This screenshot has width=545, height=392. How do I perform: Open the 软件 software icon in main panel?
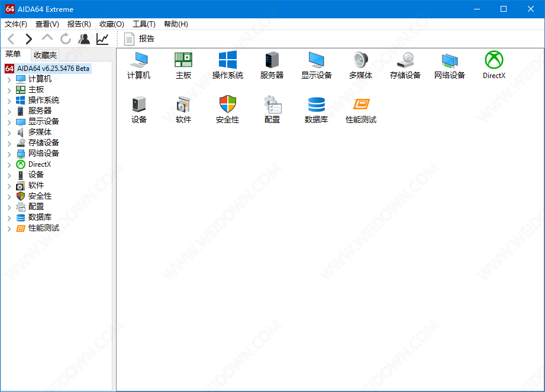183,110
